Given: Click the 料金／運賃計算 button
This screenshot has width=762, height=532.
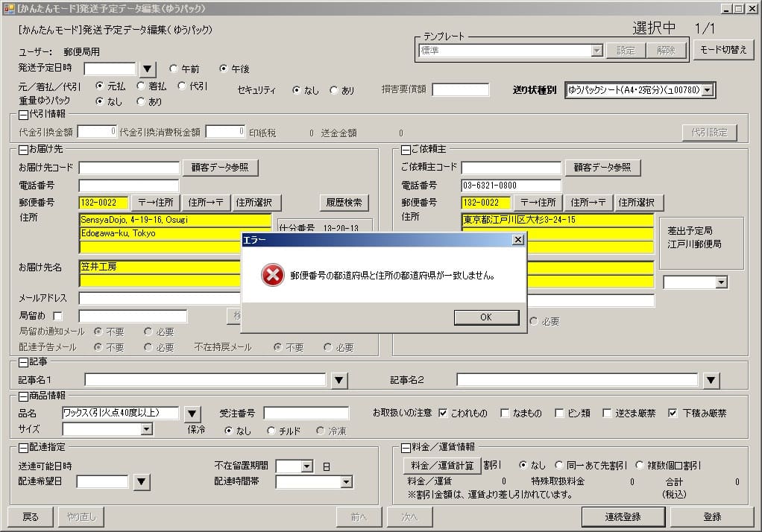Looking at the screenshot, I should pos(442,466).
